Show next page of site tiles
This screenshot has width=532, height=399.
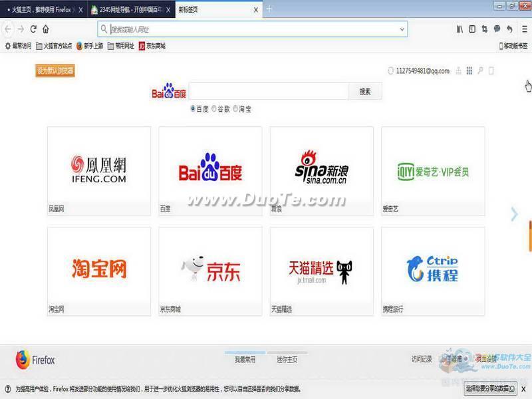(x=514, y=214)
